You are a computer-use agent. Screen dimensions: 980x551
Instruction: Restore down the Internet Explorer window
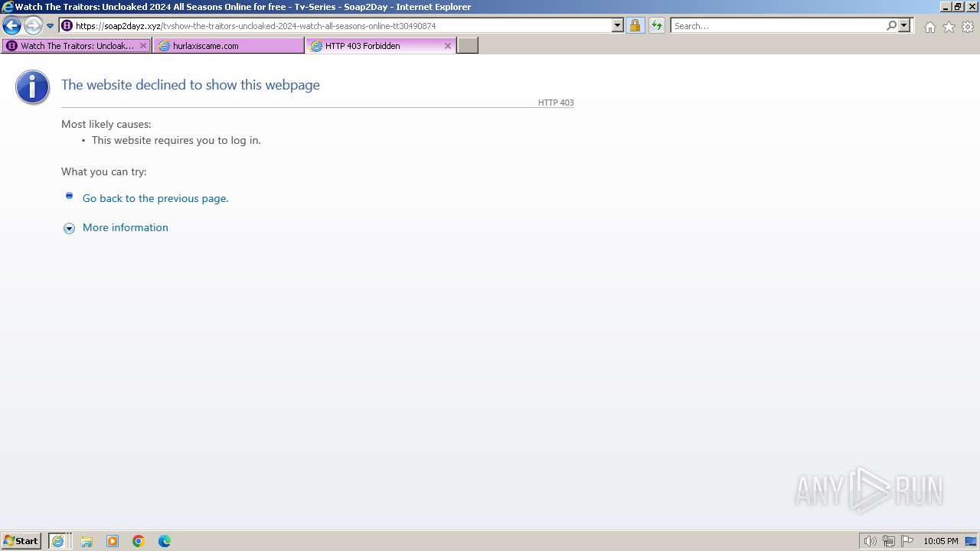click(957, 7)
